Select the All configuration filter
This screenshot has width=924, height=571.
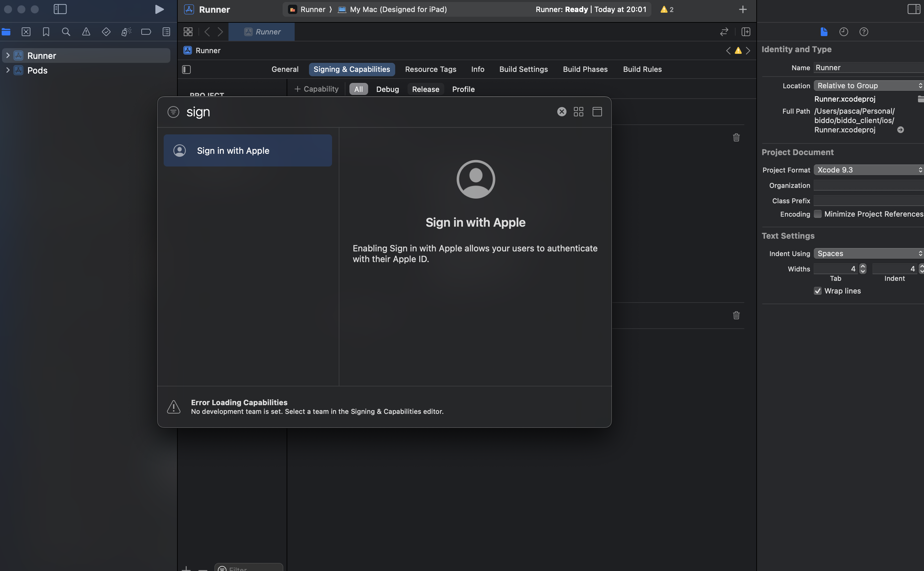pyautogui.click(x=358, y=89)
